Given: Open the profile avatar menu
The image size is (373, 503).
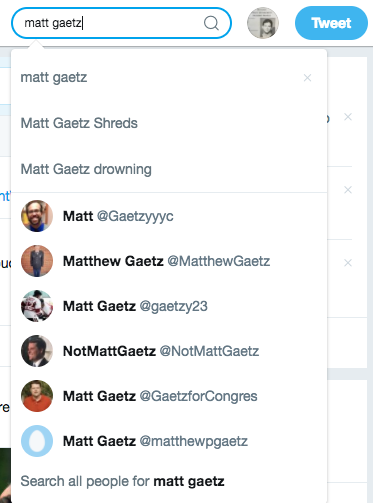Looking at the screenshot, I should pos(263,23).
